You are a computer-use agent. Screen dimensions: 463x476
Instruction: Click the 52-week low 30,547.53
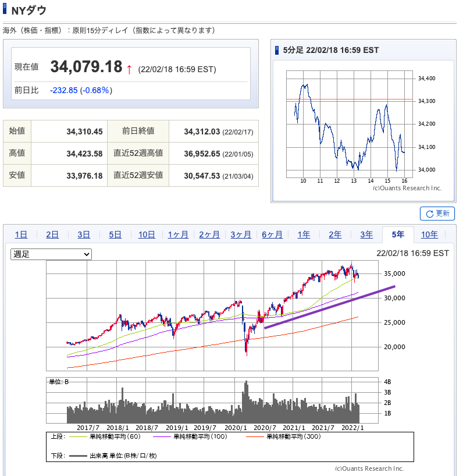click(x=202, y=176)
